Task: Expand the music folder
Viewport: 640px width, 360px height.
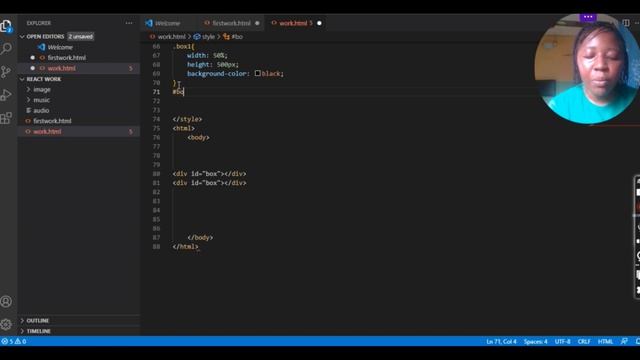Action: pyautogui.click(x=29, y=100)
